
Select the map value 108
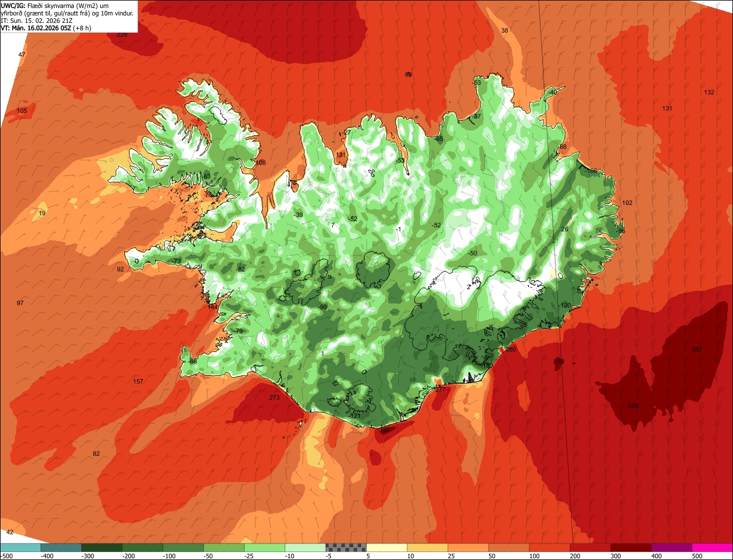[x=261, y=163]
